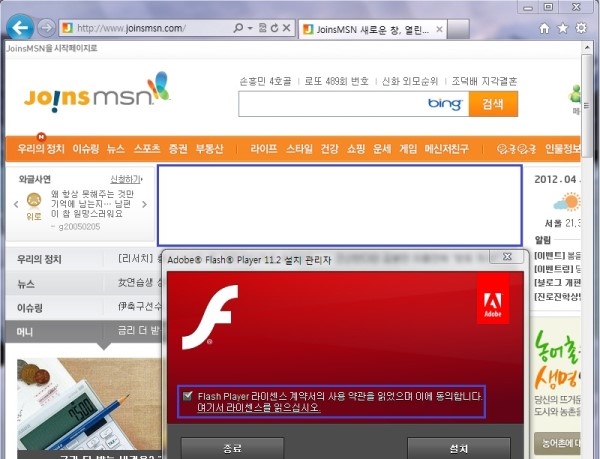Open the favorites star icon
Screen dimensions: 600x459
561,29
